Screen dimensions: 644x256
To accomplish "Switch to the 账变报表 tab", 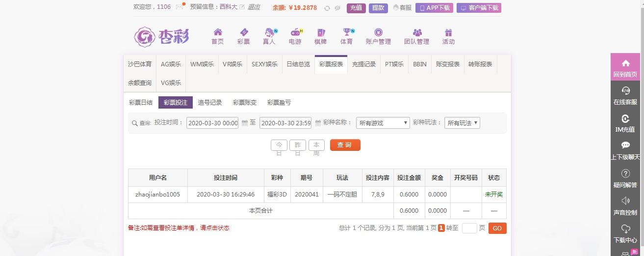I will pyautogui.click(x=448, y=64).
